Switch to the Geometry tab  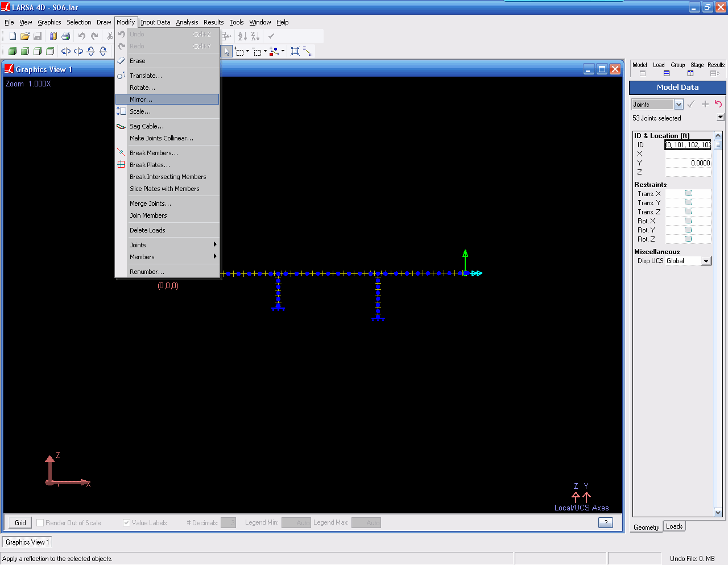[647, 527]
